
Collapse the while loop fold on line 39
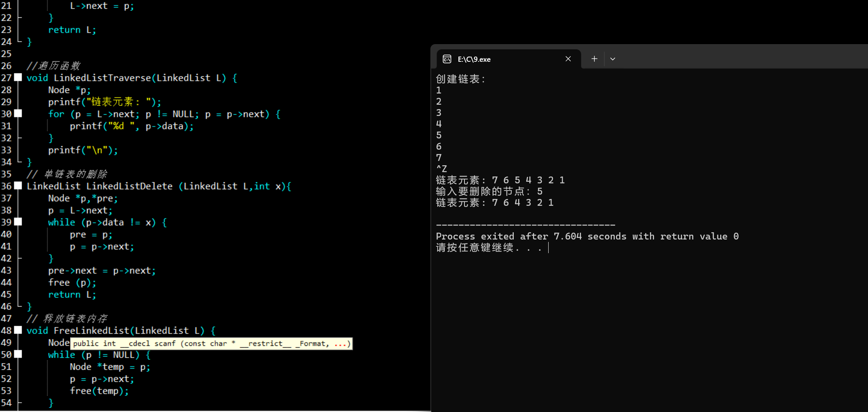pyautogui.click(x=18, y=222)
